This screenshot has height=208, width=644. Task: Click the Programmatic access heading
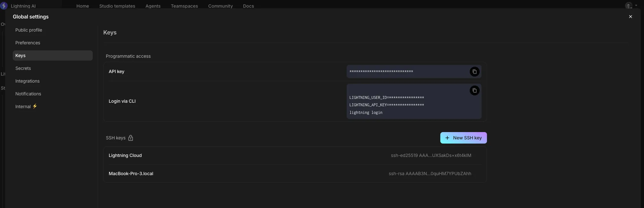128,56
